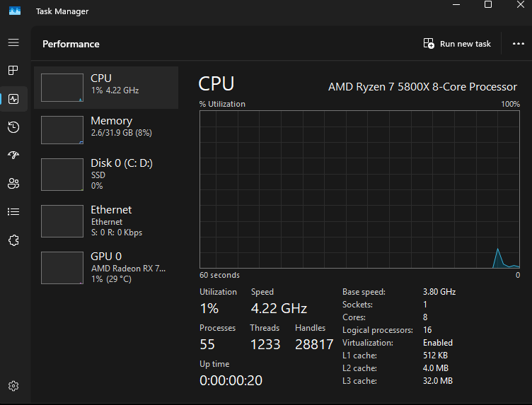532x405 pixels.
Task: Select the CPU performance entry
Action: [x=106, y=88]
